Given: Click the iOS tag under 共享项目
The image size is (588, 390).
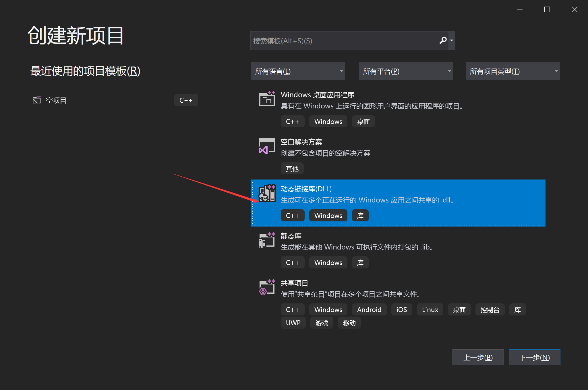Looking at the screenshot, I should tap(402, 310).
